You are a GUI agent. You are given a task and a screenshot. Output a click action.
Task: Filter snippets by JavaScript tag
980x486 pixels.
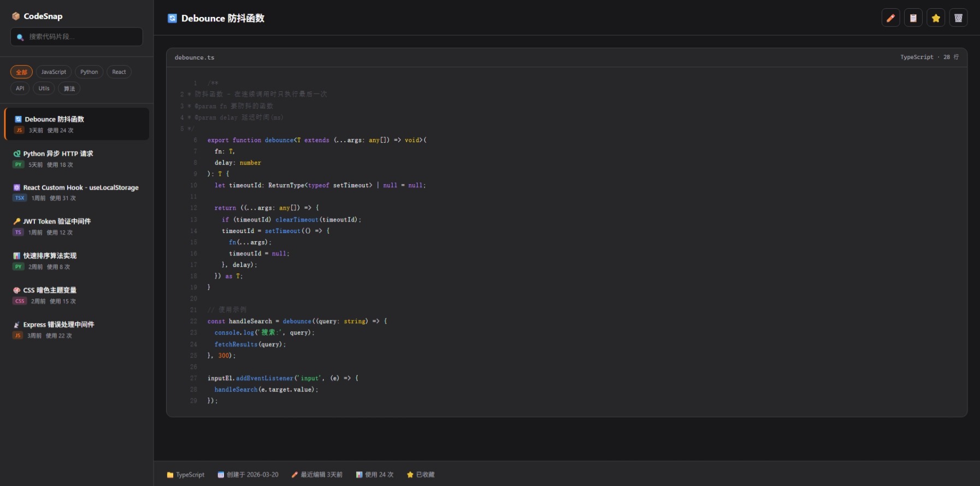point(54,72)
